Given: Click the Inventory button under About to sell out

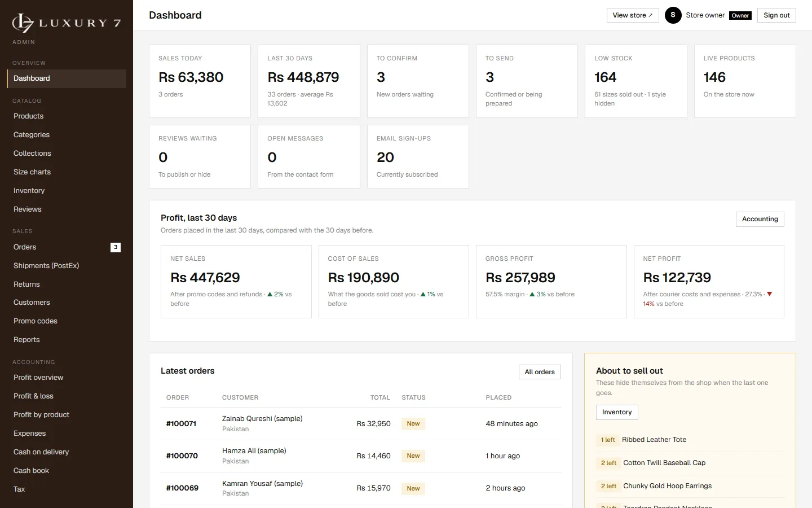Looking at the screenshot, I should tap(617, 412).
